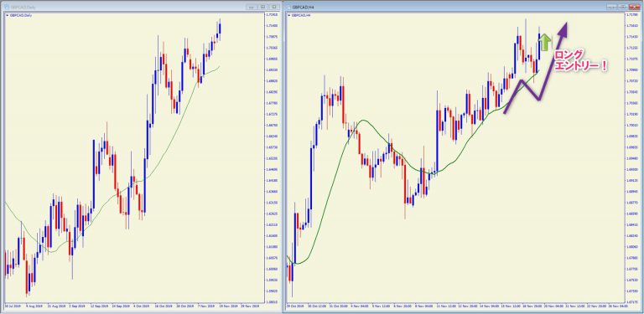The height and width of the screenshot is (314, 644).
Task: Maximize the GBPCAD Daily chart window
Action: (x=274, y=7)
